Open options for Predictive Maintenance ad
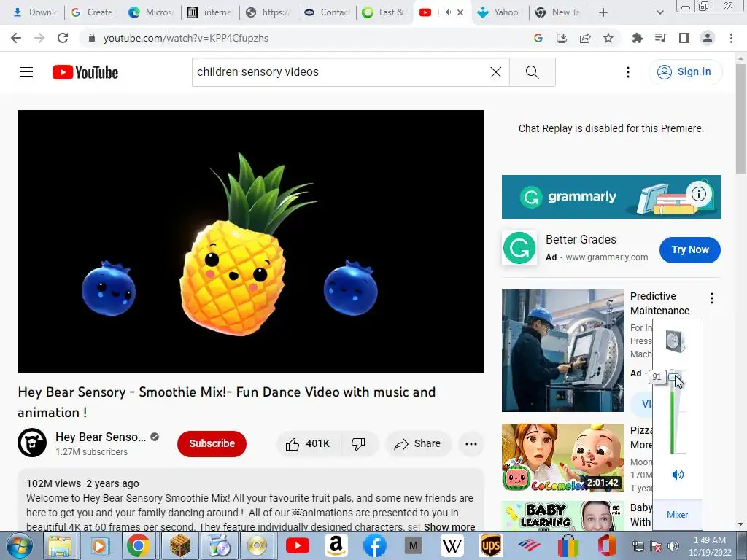Image resolution: width=747 pixels, height=560 pixels. 712,298
